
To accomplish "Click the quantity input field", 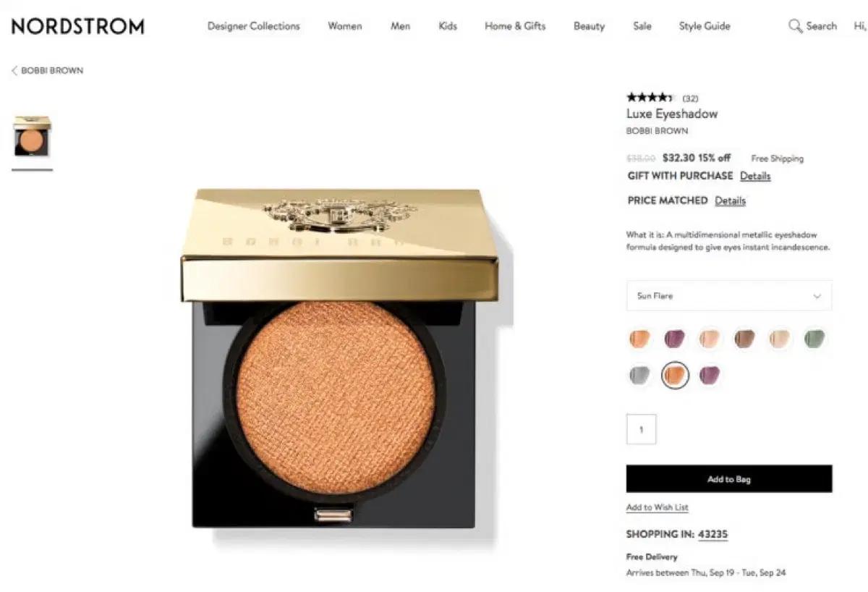I will [641, 429].
